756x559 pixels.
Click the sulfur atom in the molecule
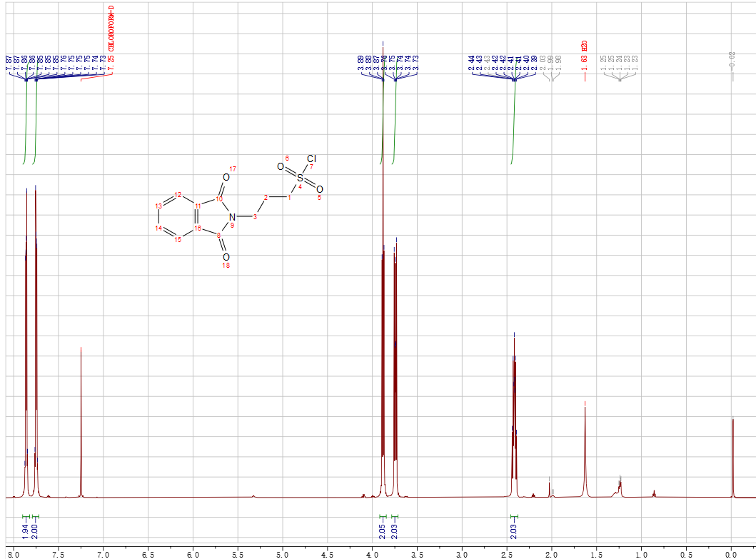coord(300,176)
